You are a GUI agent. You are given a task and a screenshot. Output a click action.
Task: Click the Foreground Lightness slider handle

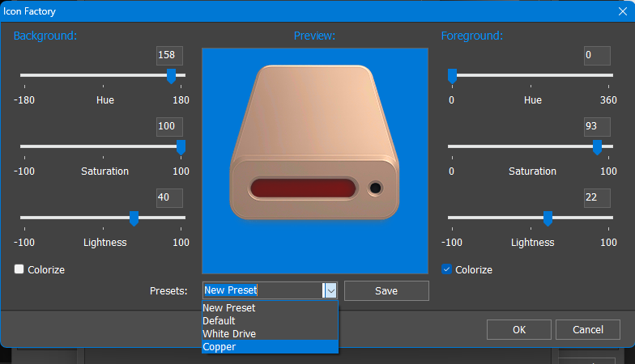tap(548, 218)
